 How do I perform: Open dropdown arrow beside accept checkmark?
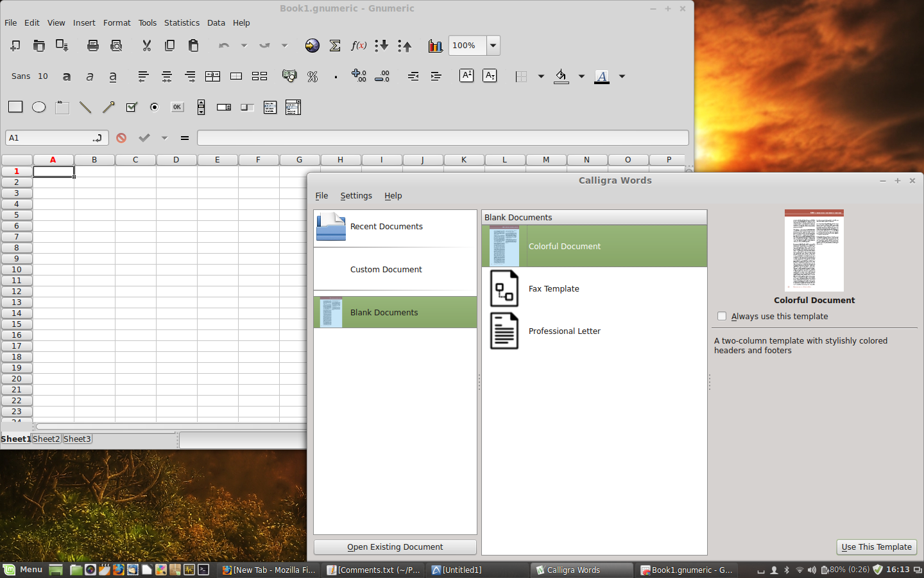click(x=164, y=138)
